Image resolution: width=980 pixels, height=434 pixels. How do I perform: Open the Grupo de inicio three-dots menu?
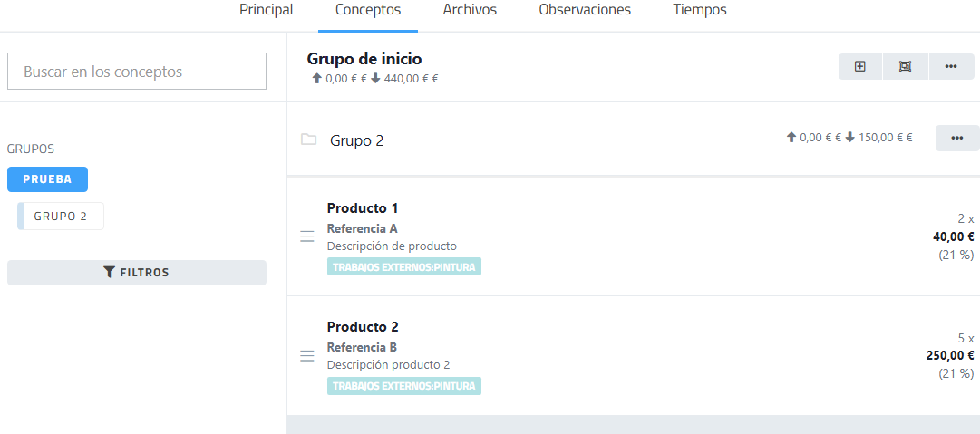click(951, 66)
